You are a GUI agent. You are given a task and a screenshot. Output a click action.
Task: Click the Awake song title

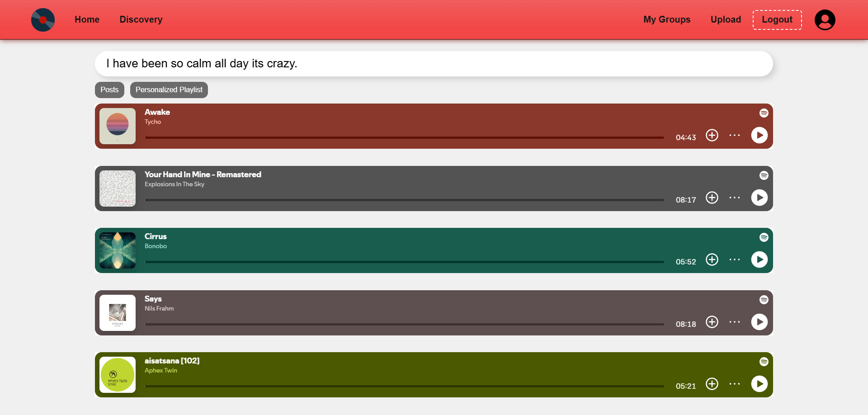click(x=157, y=112)
